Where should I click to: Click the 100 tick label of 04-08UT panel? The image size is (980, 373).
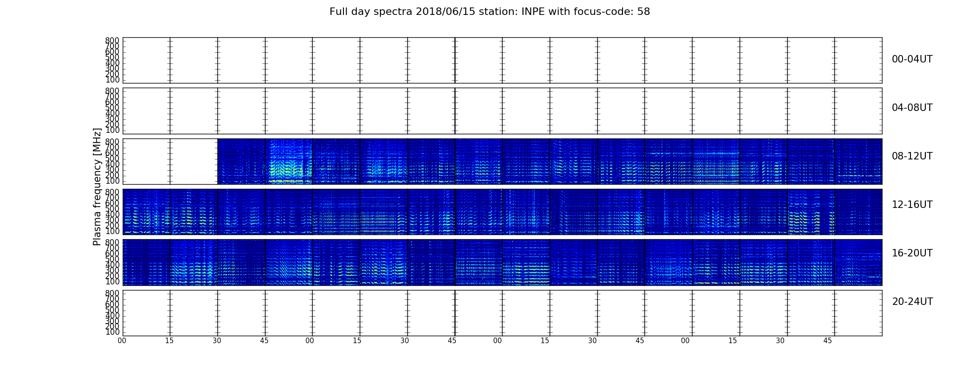pos(112,131)
